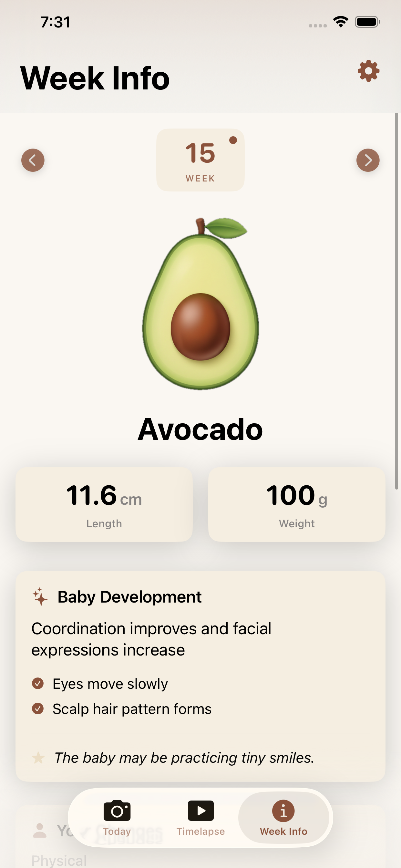Screen dimensions: 401x868
Task: Tap the Avocado title text
Action: coord(200,429)
